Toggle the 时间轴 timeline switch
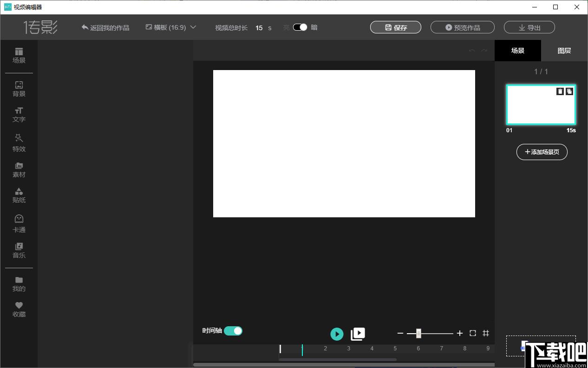Screen dimensions: 588x368 [x=233, y=331]
